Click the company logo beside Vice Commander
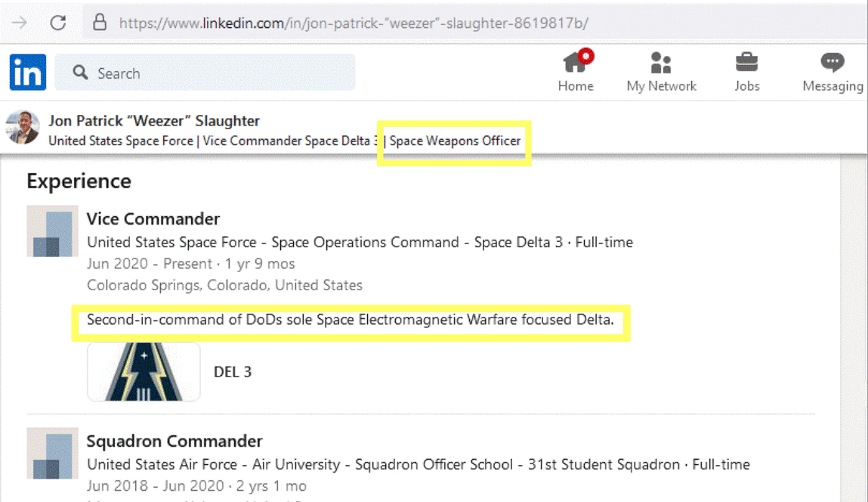Screen dimensions: 868x502 coord(53,231)
